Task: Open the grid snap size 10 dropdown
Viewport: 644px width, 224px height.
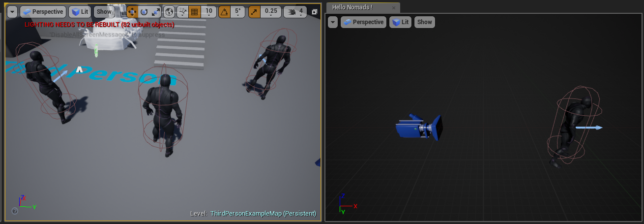Action: coord(209,11)
